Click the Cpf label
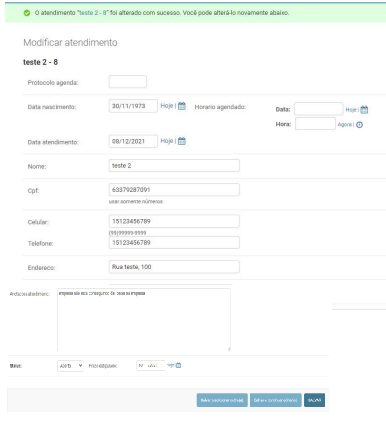This screenshot has width=386, height=426. (33, 191)
